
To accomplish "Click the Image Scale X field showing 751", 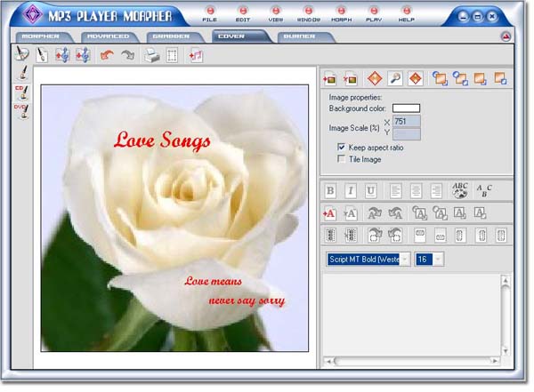I will click(x=407, y=121).
